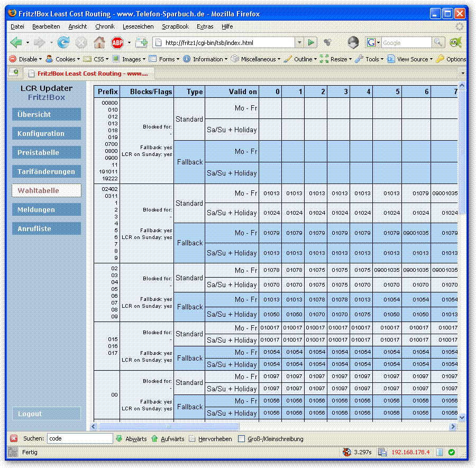Click the network icon beside IP address
Image resolution: width=476 pixels, height=468 pixels.
382,452
